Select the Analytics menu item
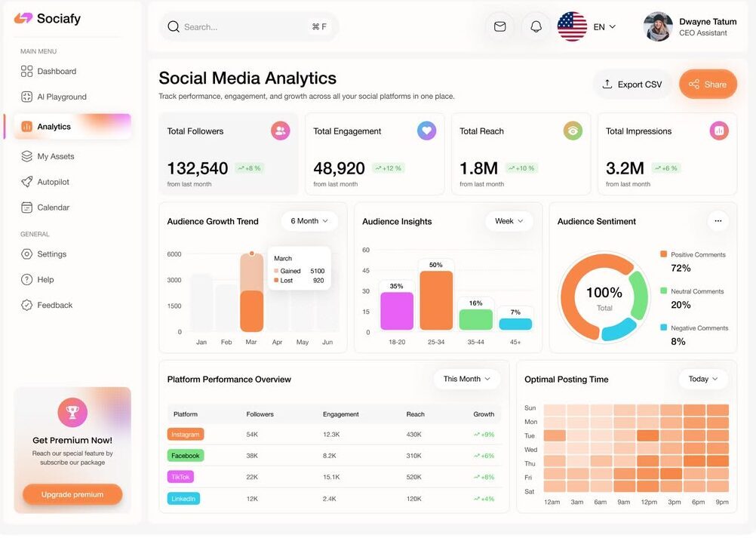756x538 pixels. click(72, 127)
